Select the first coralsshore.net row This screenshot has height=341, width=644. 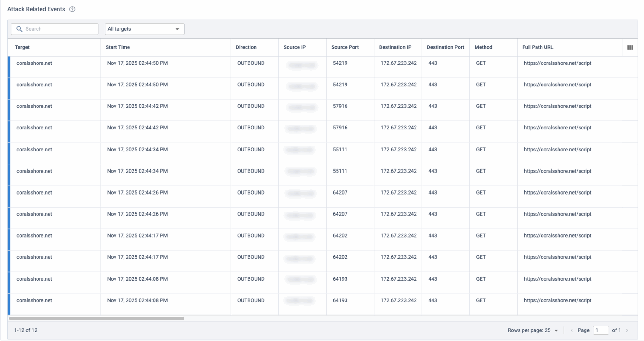point(34,63)
